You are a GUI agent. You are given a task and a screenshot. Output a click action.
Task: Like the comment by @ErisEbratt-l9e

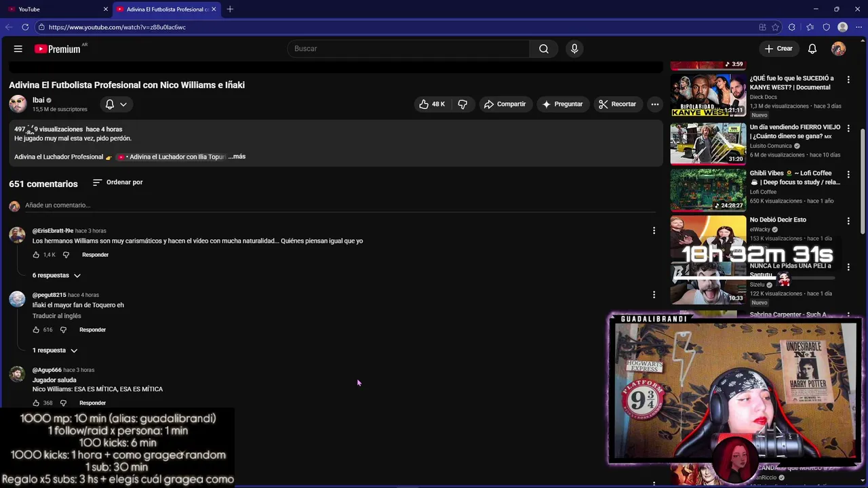coord(36,255)
